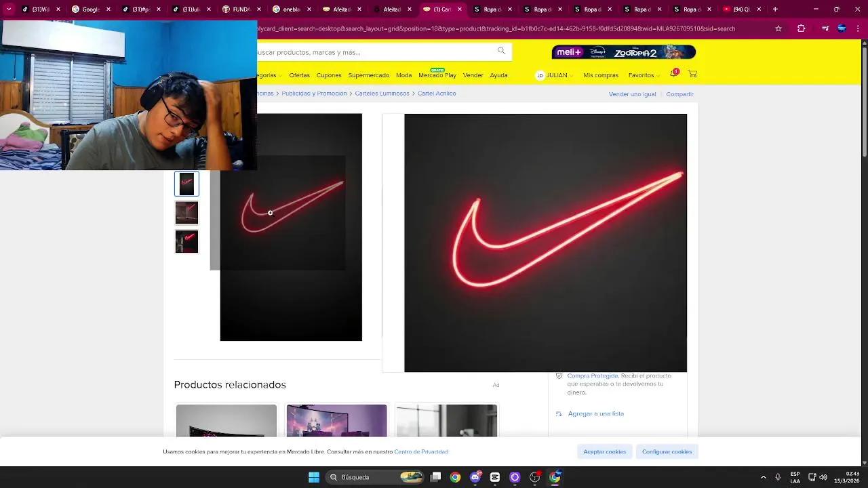868x488 pixels.
Task: Expand the Categorías dropdown
Action: tap(269, 75)
